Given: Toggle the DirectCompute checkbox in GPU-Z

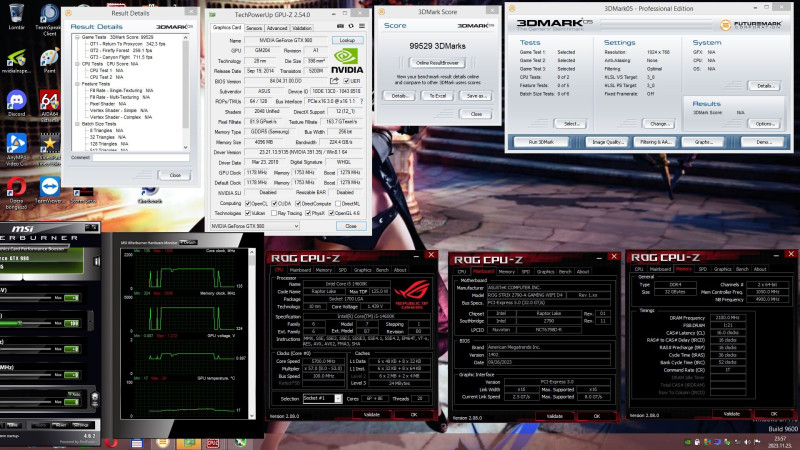Looking at the screenshot, I should (x=298, y=204).
